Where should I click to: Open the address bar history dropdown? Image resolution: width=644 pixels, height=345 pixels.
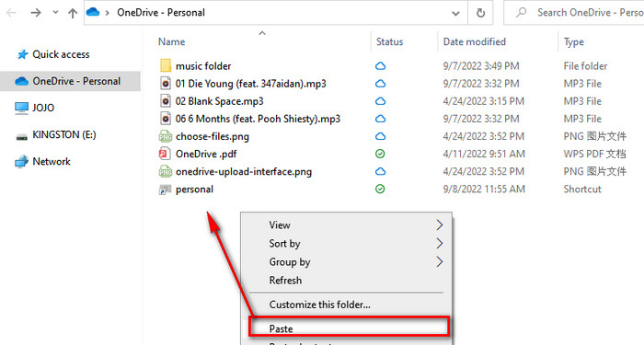click(x=456, y=13)
